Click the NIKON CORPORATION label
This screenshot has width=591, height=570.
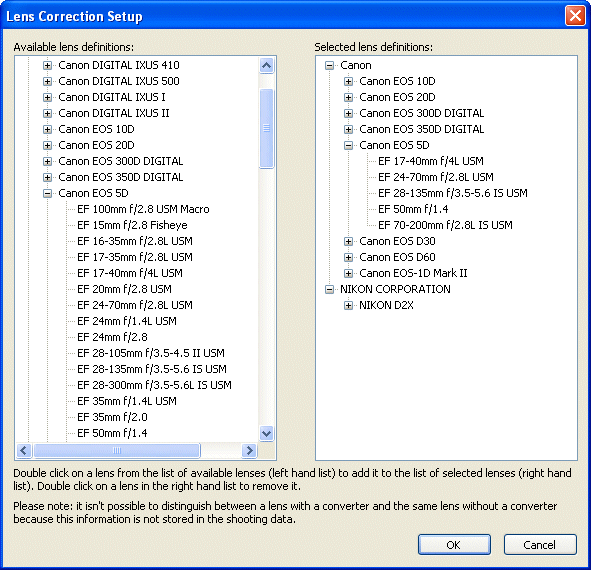click(x=395, y=289)
